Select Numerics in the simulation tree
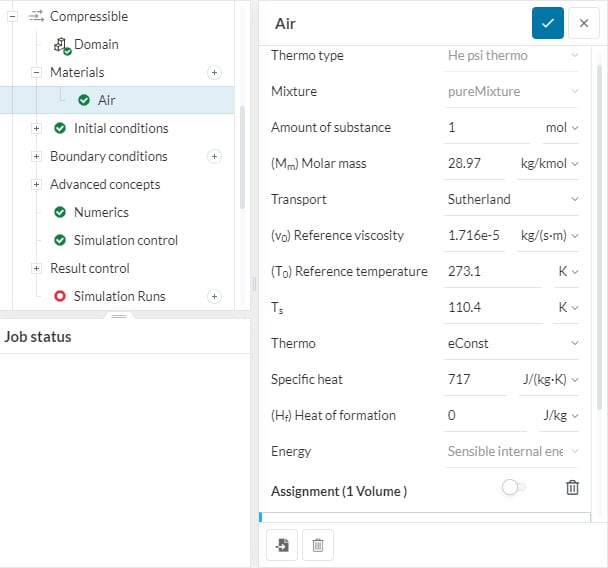The width and height of the screenshot is (608, 568). 101,212
